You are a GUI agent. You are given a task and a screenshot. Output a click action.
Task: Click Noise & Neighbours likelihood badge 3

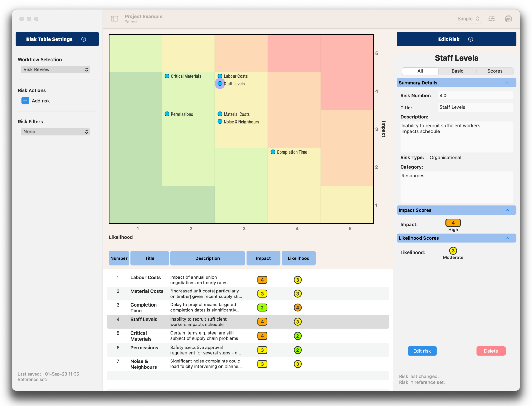click(x=298, y=364)
